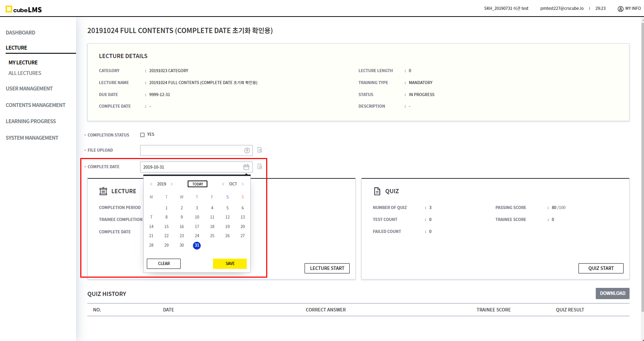Open calendar icon in complete date field

246,167
